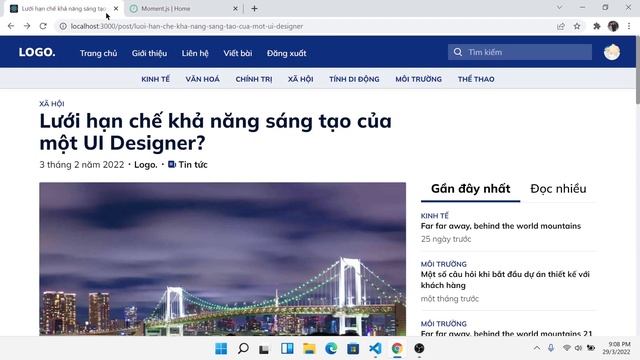Open THỂ THAO category
This screenshot has height=360, width=640.
476,79
